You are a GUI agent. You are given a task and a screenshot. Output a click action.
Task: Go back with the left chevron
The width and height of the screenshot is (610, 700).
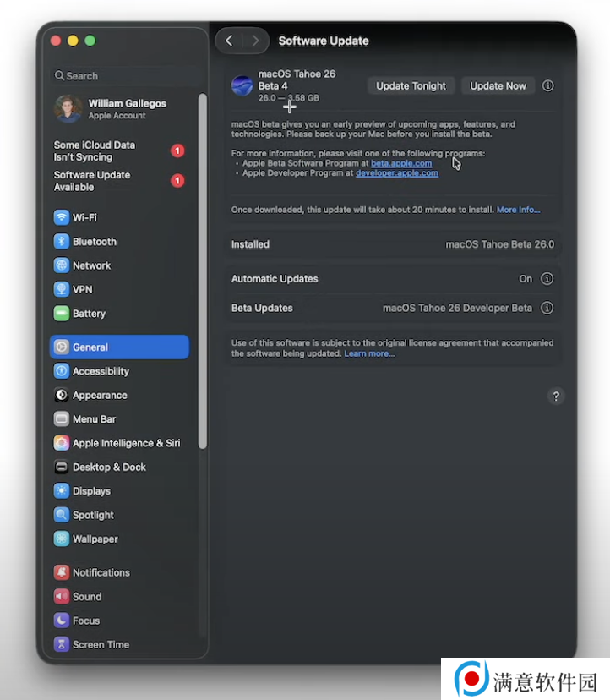pyautogui.click(x=229, y=41)
